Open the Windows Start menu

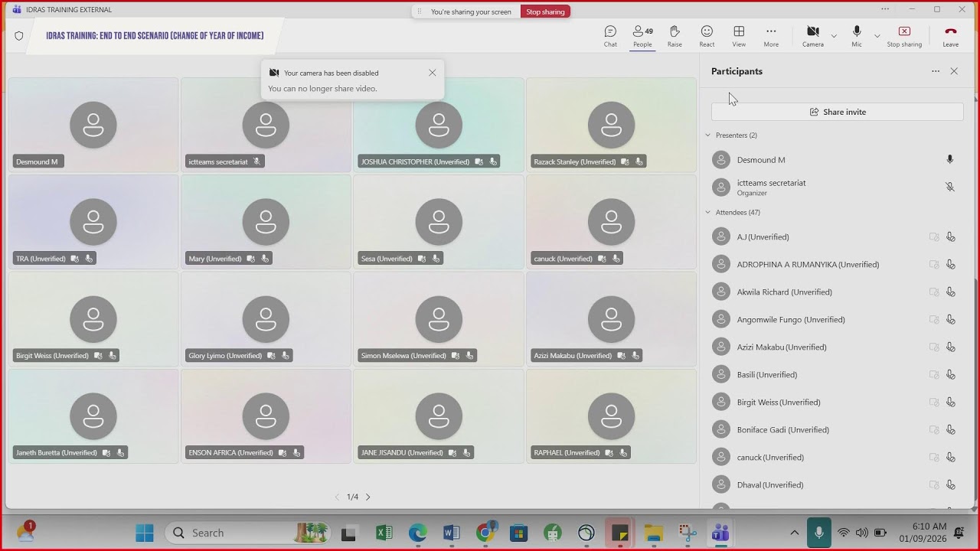click(144, 533)
